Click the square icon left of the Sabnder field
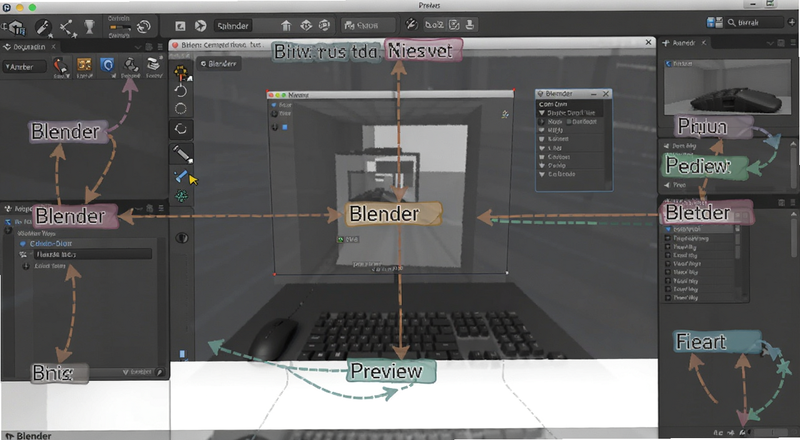This screenshot has height=440, width=800. click(x=180, y=26)
